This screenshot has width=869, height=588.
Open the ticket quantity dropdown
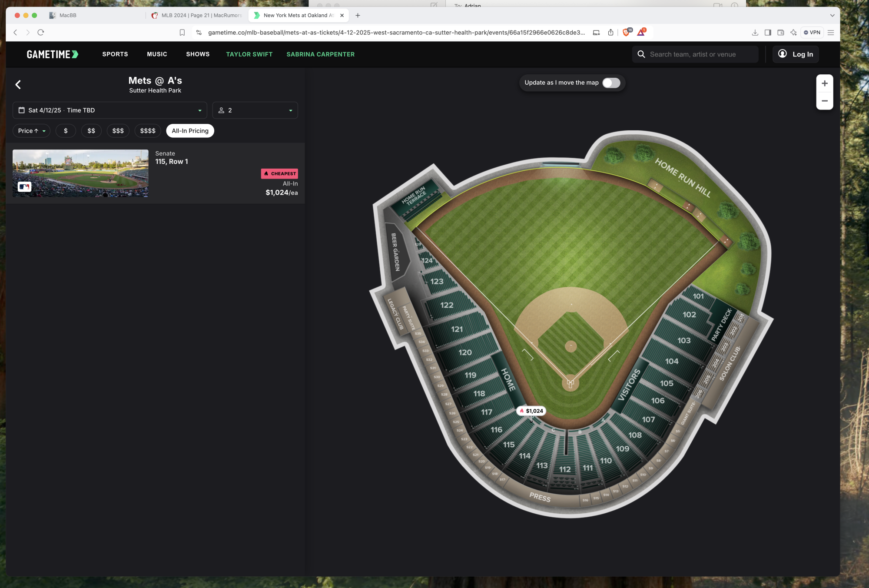[x=255, y=110]
